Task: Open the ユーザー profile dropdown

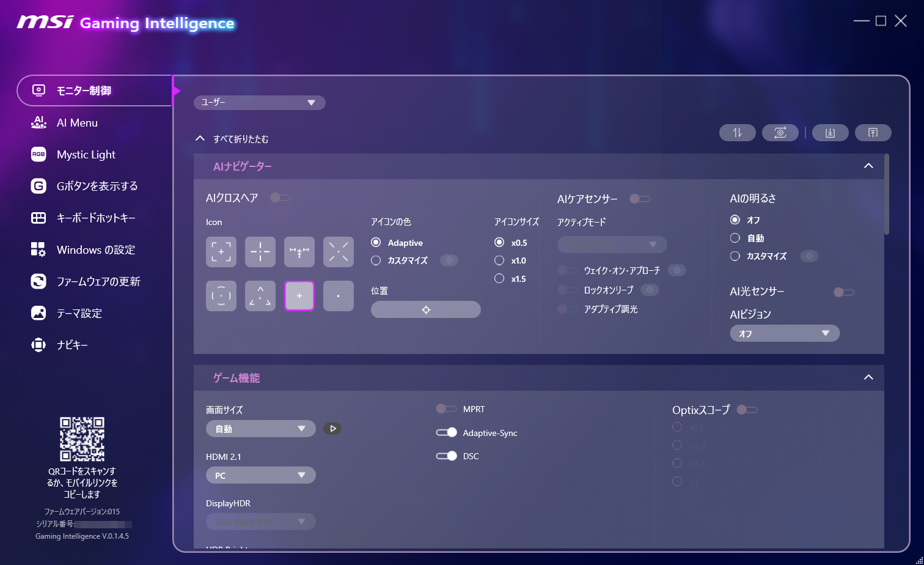Action: (x=259, y=102)
